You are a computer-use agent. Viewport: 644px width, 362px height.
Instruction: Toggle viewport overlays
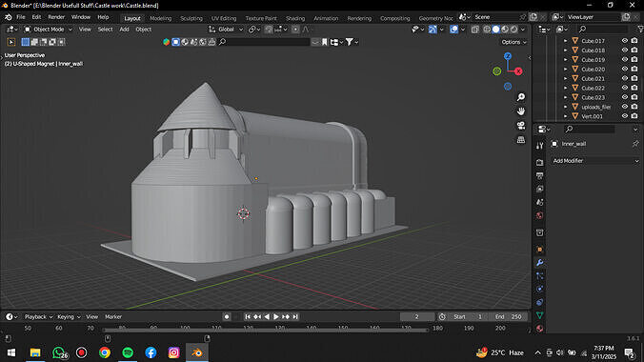(453, 30)
